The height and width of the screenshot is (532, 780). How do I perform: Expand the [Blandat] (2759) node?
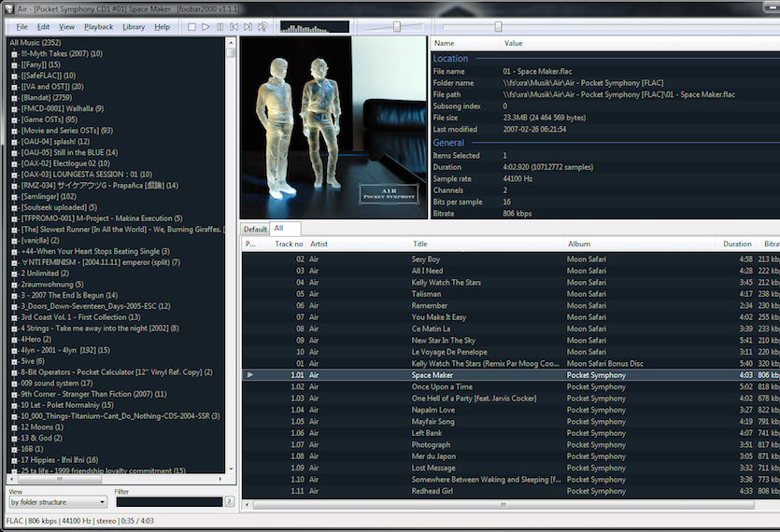[14, 98]
